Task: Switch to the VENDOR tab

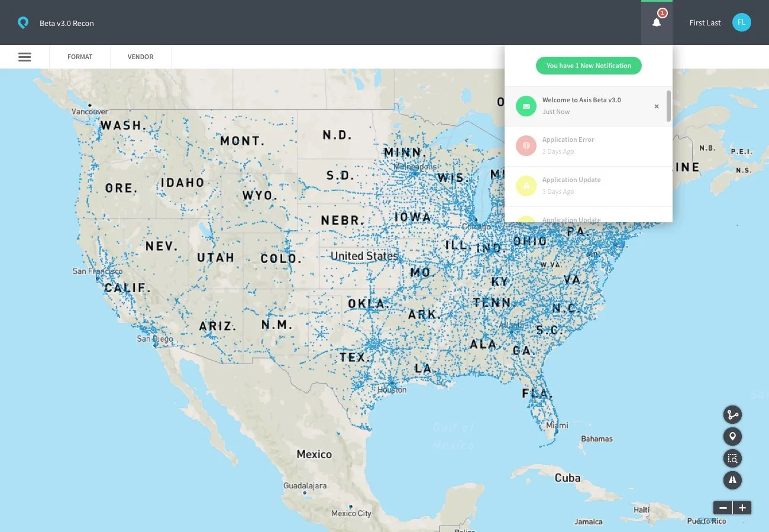Action: (x=140, y=57)
